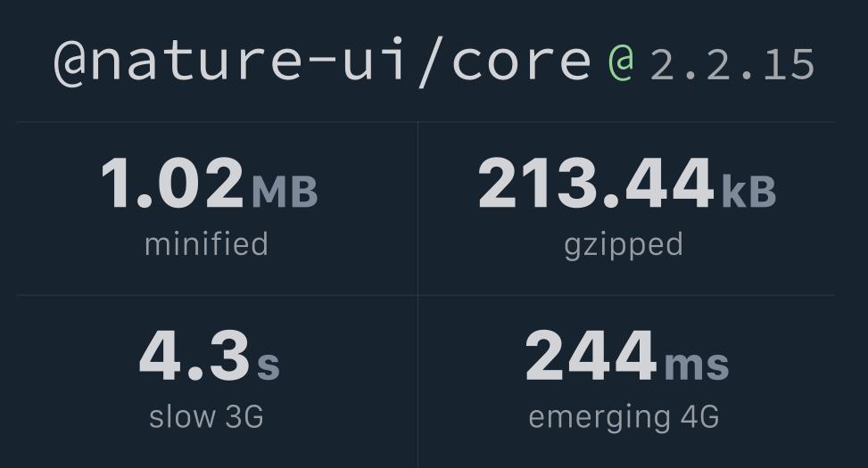This screenshot has height=468, width=868.
Task: Click the s unit next to 4.3
Action: [x=269, y=365]
